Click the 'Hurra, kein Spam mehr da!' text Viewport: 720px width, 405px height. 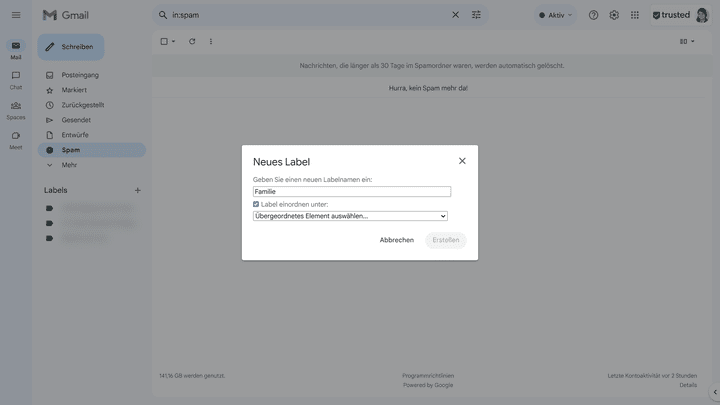[428, 88]
